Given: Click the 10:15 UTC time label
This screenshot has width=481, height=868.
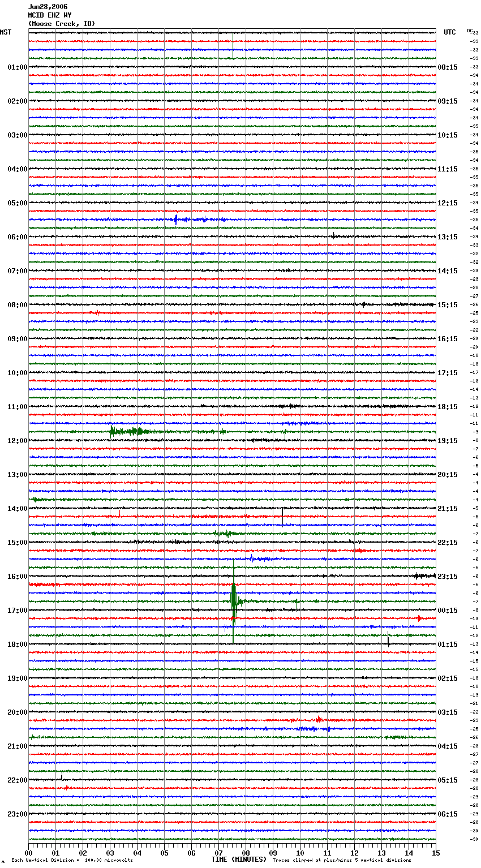Looking at the screenshot, I should coord(448,135).
